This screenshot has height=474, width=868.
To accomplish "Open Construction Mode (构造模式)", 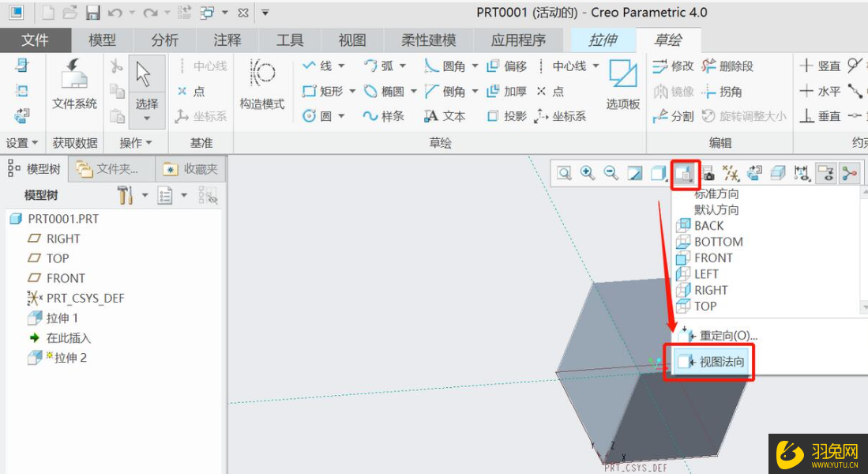I will click(262, 84).
